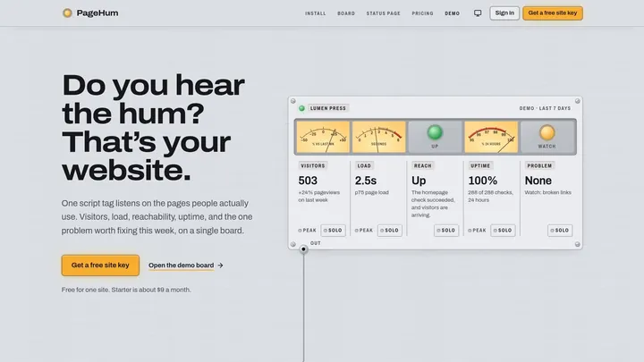Click '288 of 288 checks' text

coord(490,192)
